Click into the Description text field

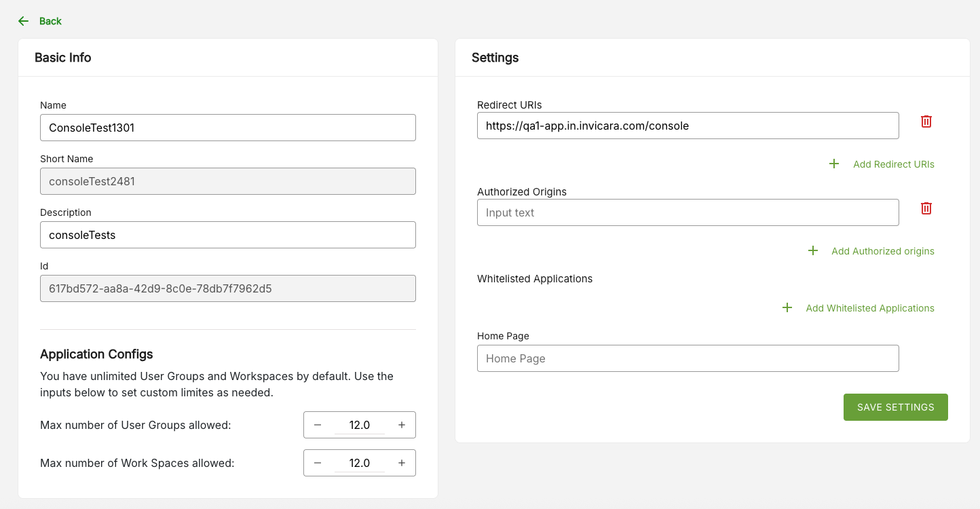point(227,235)
